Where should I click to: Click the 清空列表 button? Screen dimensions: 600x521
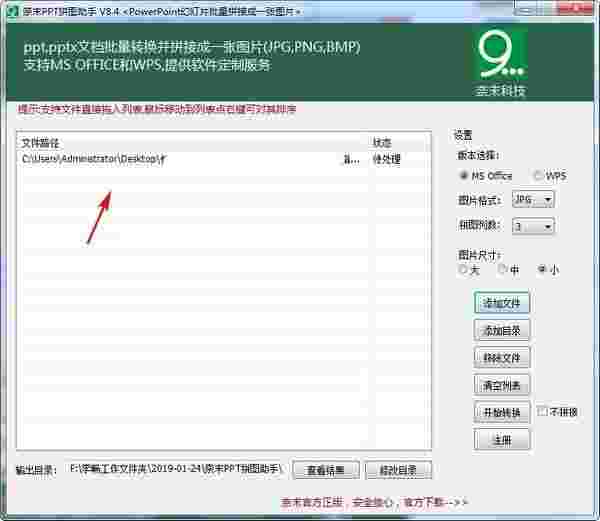pyautogui.click(x=502, y=385)
